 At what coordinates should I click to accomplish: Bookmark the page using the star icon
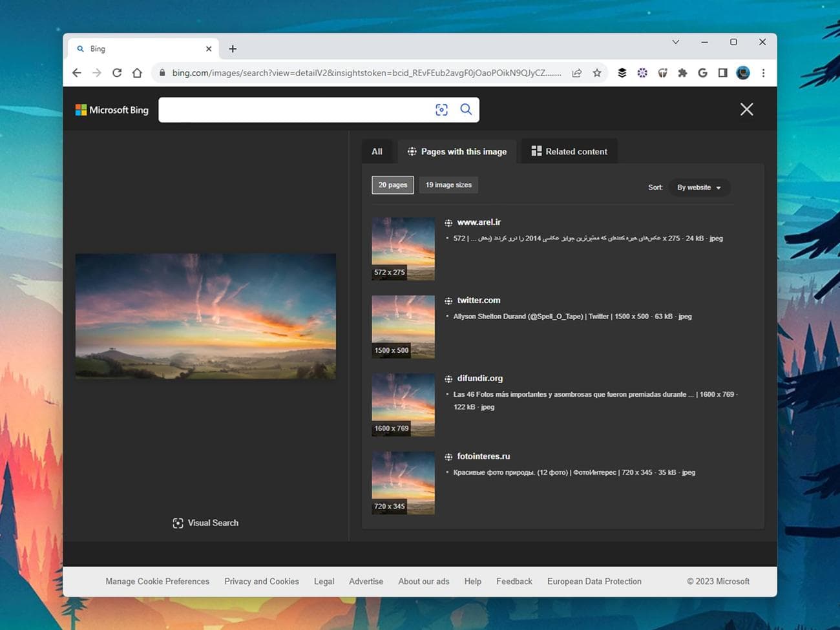click(x=597, y=73)
